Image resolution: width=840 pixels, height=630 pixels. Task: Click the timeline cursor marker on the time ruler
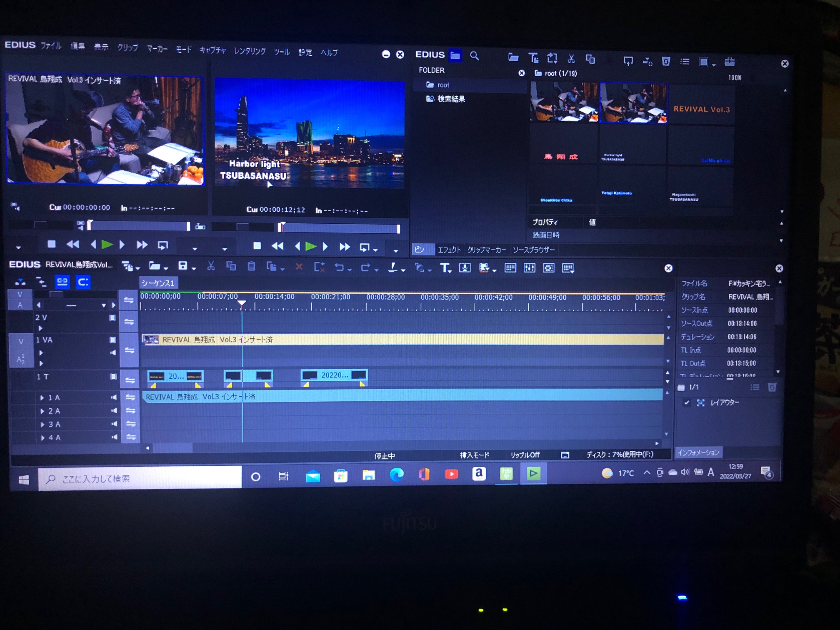pyautogui.click(x=242, y=303)
